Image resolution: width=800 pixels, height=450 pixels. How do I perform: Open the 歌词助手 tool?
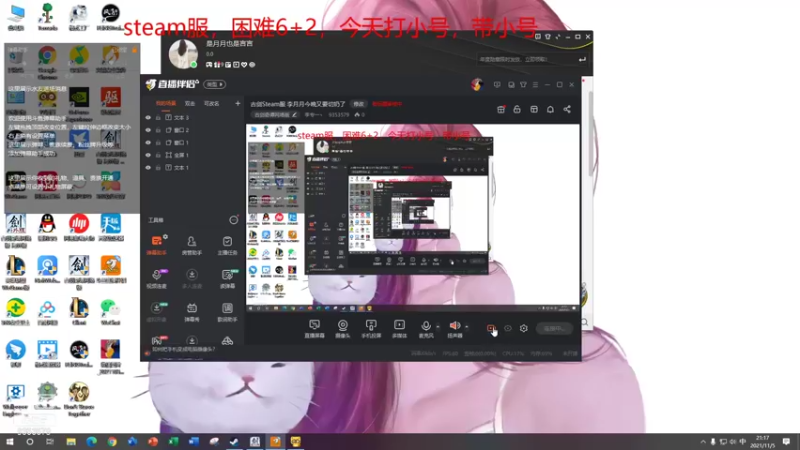click(227, 312)
